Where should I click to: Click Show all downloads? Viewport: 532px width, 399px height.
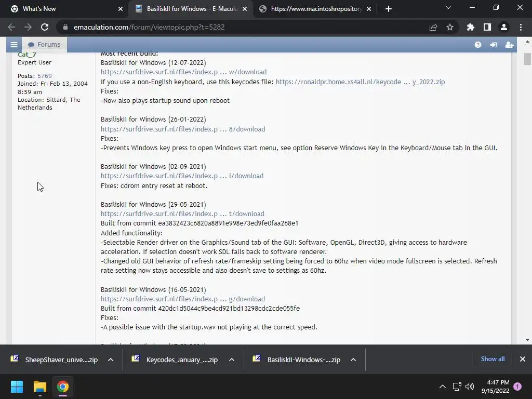click(x=493, y=359)
